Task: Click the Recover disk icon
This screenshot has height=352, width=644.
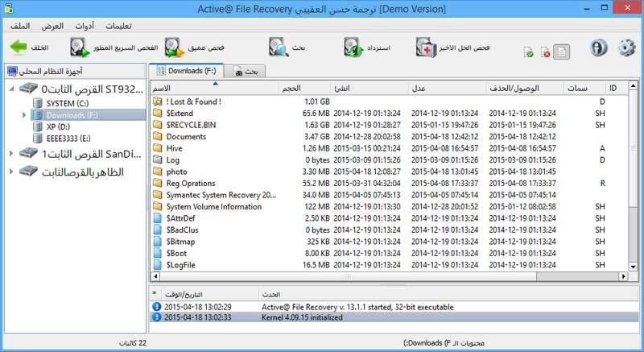Action: 353,48
